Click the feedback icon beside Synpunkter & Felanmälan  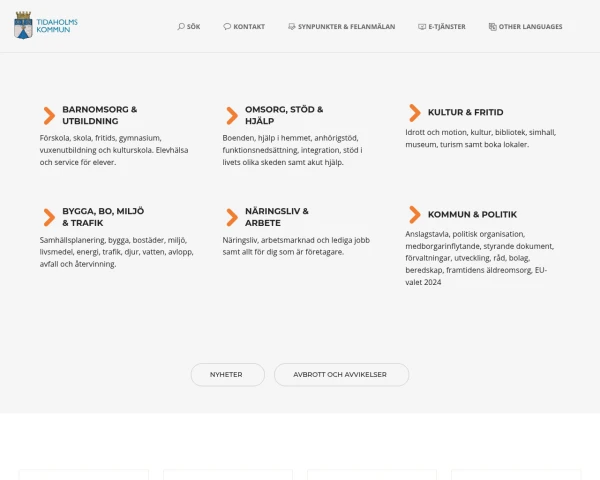click(x=292, y=26)
